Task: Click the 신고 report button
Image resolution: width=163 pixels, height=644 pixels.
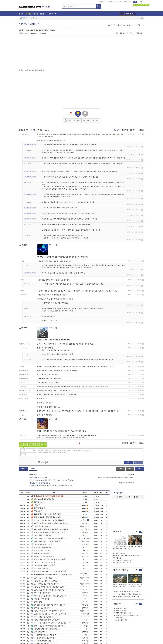Action: click(x=95, y=121)
